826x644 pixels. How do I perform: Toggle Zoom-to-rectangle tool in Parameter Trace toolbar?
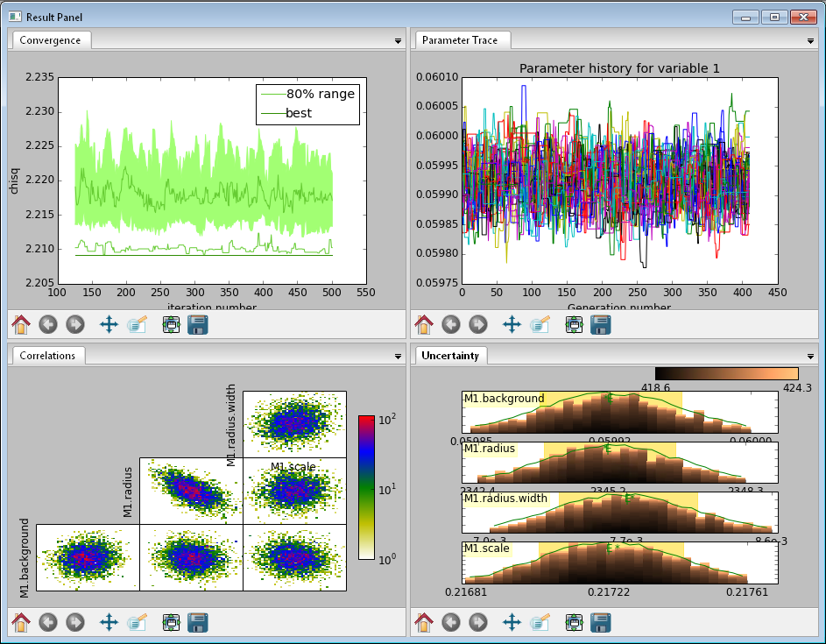(x=540, y=325)
